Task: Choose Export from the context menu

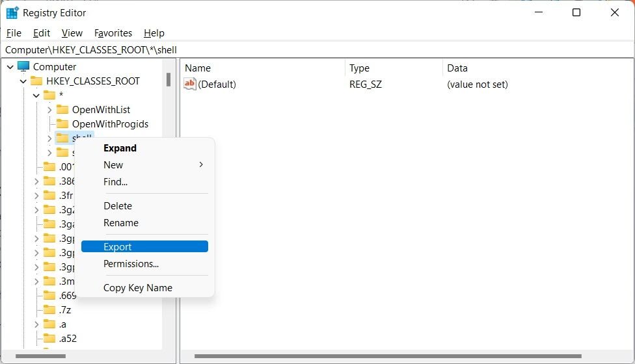Action: click(x=144, y=246)
